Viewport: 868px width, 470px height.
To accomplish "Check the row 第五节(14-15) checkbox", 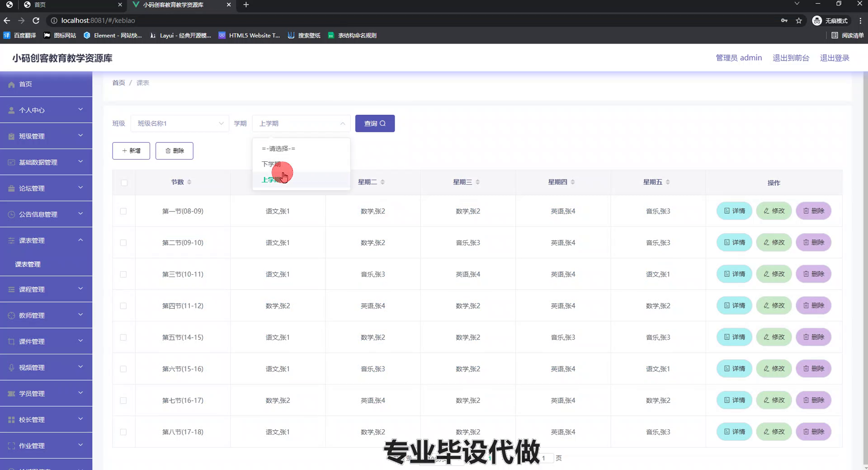I will pyautogui.click(x=123, y=338).
